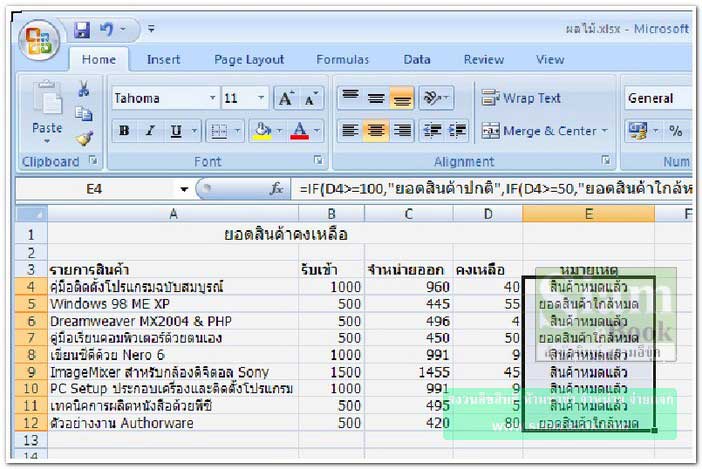Click Merge & Center
Image resolution: width=702 pixels, height=469 pixels.
tap(539, 131)
